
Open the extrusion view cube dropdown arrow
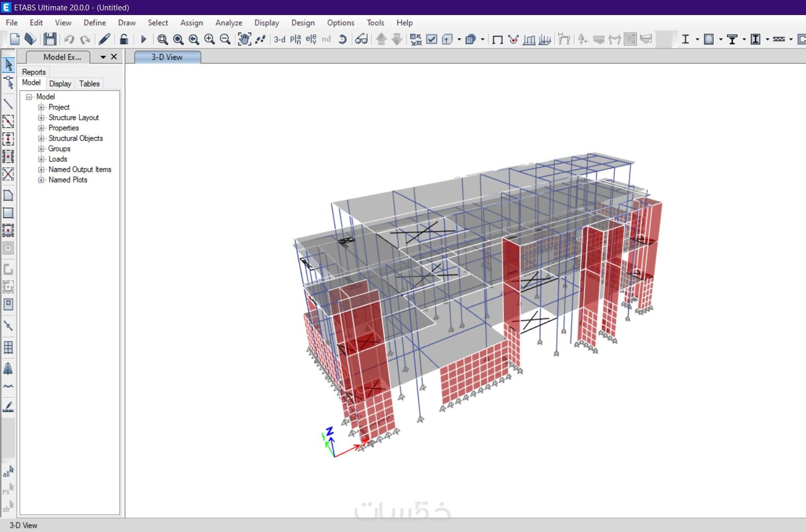point(459,39)
